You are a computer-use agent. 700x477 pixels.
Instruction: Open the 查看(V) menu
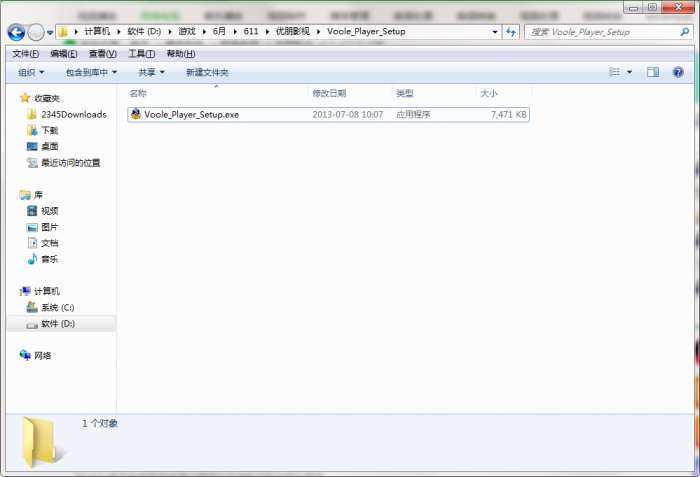(x=103, y=54)
